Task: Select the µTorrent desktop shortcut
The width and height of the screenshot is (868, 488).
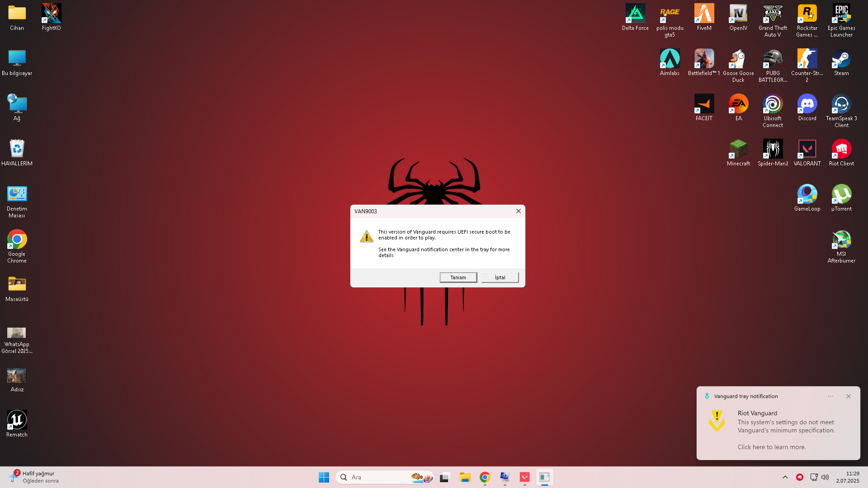Action: tap(841, 198)
